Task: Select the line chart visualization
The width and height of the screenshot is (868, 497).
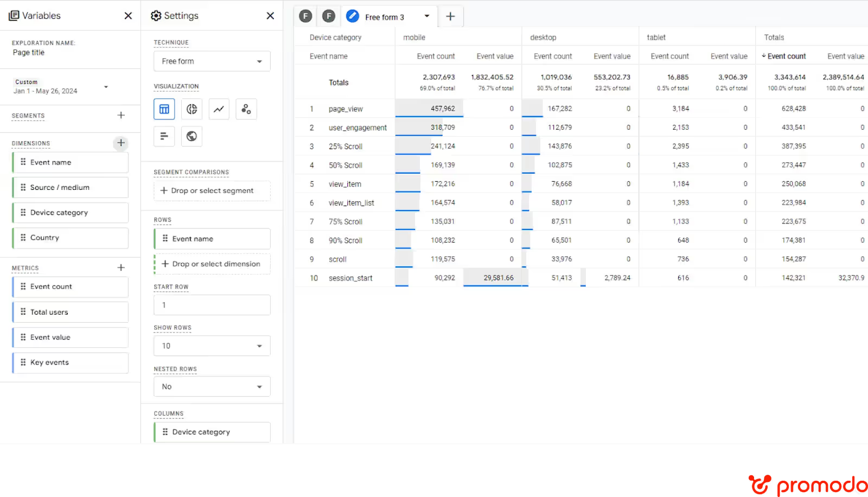Action: (219, 109)
